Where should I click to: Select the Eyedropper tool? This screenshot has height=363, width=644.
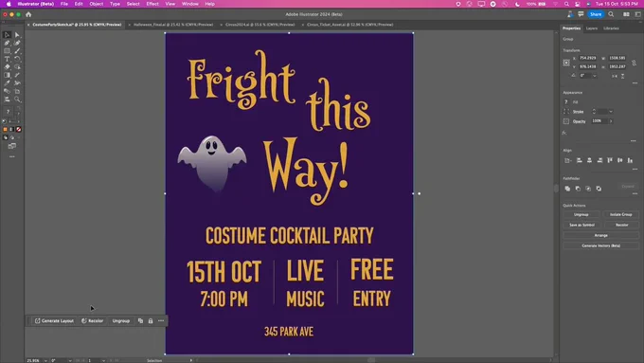(x=7, y=83)
